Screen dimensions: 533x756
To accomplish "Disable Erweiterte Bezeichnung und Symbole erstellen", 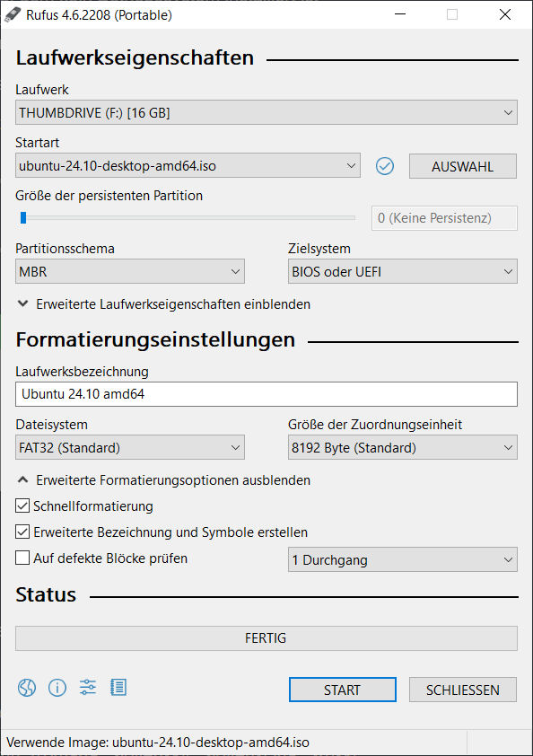I will [22, 532].
